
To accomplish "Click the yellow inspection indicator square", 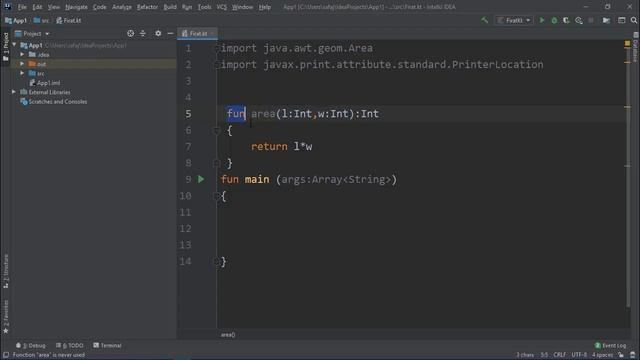I will [627, 43].
